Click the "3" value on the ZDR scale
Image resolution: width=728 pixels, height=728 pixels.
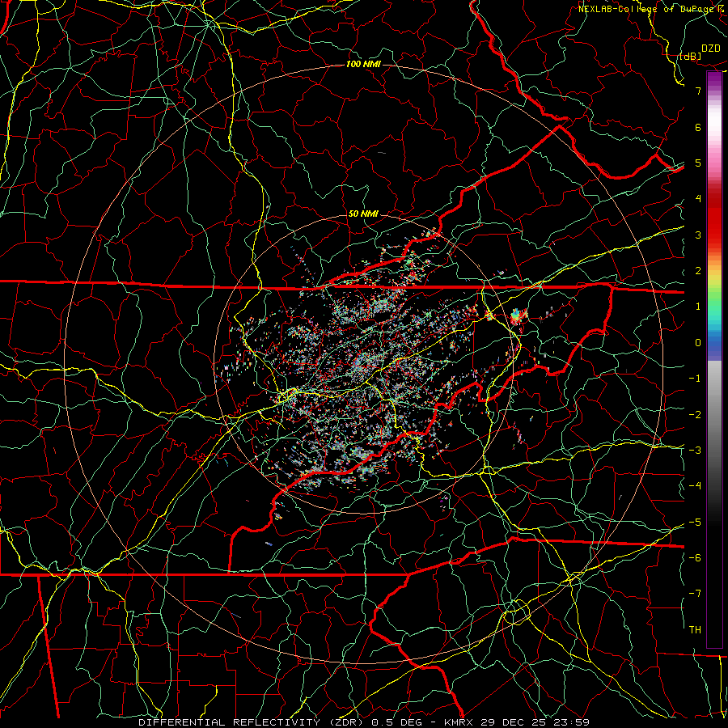[698, 235]
